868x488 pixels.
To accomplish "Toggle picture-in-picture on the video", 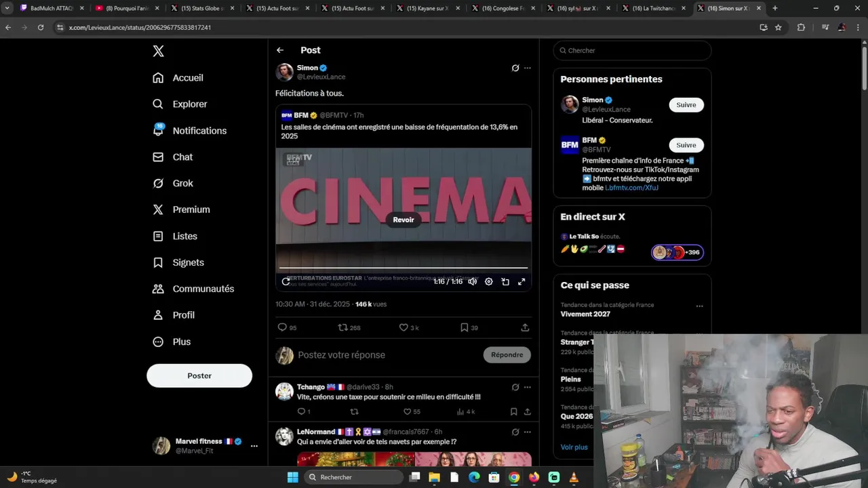I will point(505,282).
